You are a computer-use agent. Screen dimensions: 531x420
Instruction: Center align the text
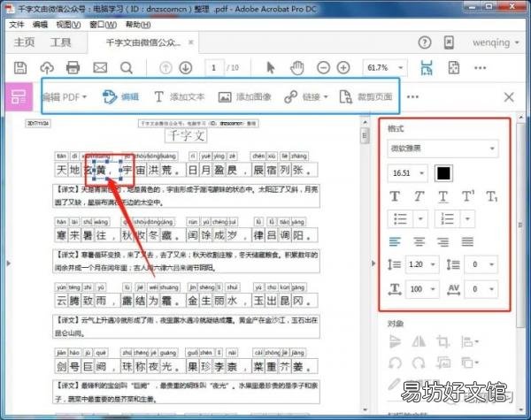tap(419, 241)
